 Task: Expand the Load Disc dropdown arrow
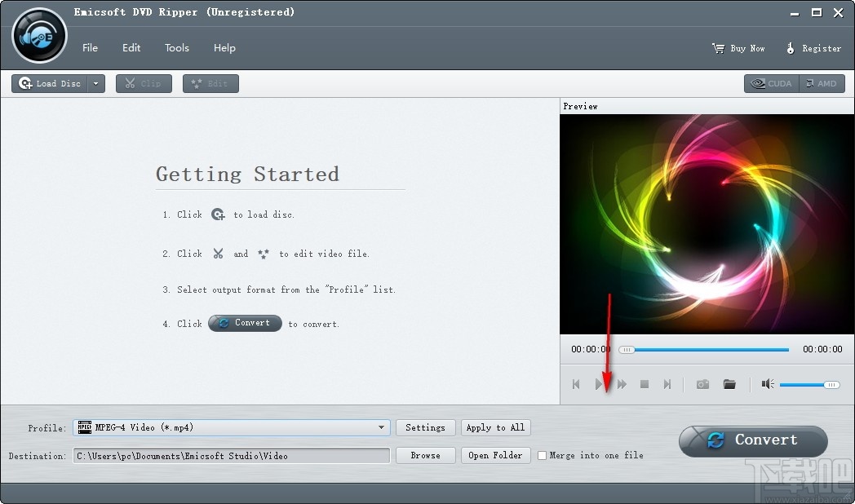tap(95, 83)
